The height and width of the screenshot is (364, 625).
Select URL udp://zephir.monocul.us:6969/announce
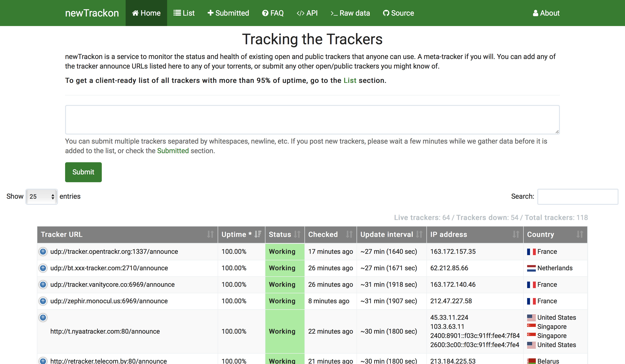pos(109,301)
